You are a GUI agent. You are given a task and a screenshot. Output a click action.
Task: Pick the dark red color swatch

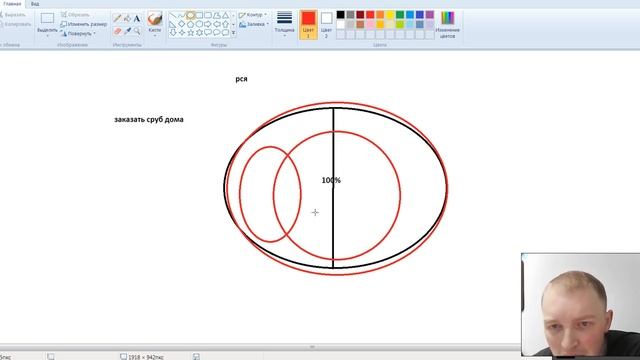click(360, 15)
